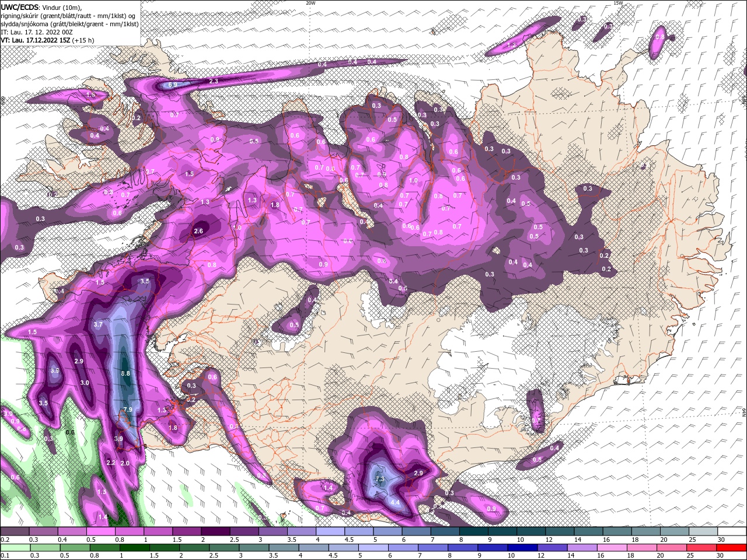Pick the rain-scale swatch between 0.5 and 0.8
Screen dimensions: 747x560
click(x=75, y=547)
